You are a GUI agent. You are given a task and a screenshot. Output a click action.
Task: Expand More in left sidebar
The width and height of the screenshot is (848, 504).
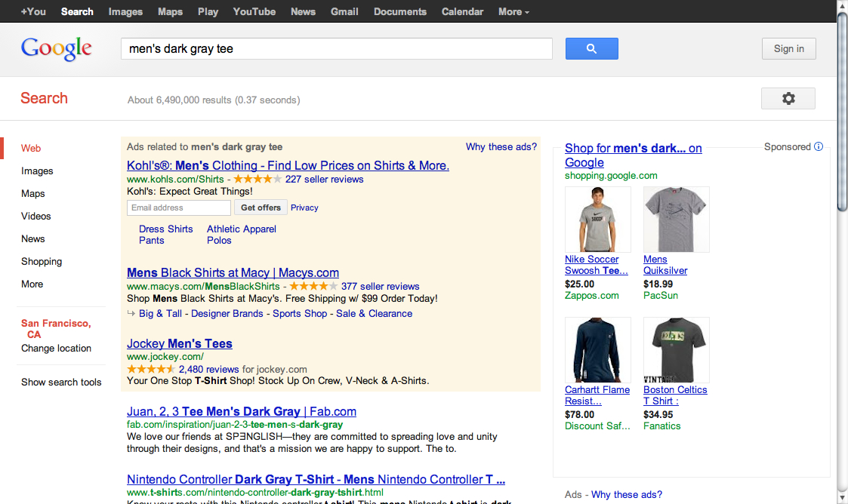coord(32,284)
